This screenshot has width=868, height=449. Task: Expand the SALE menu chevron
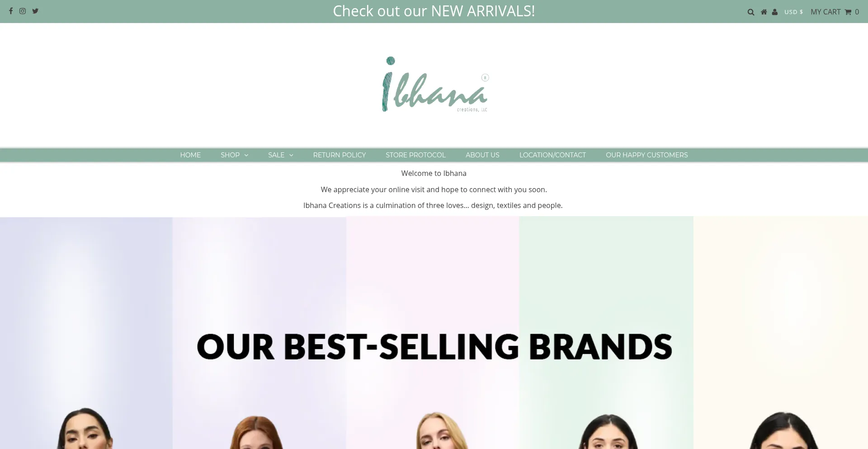291,155
